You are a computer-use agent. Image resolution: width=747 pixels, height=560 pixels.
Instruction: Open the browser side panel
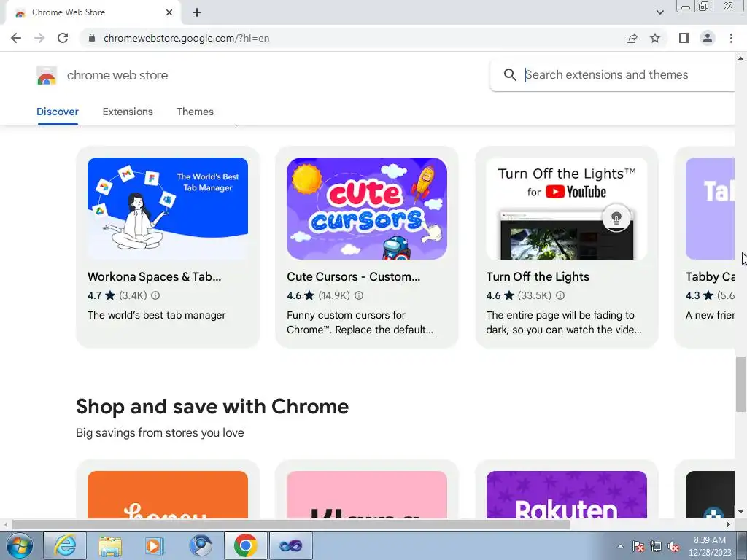pos(684,38)
